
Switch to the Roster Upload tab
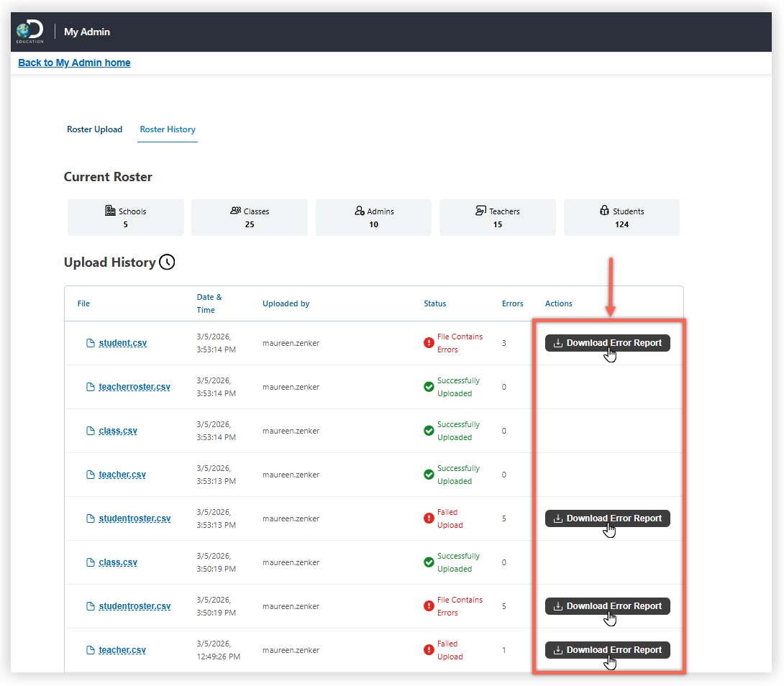94,129
